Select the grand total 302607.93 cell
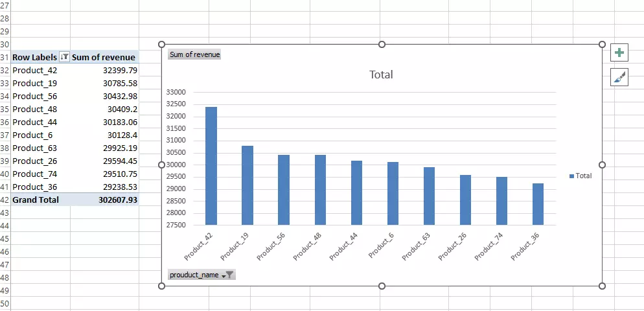The image size is (644, 311). [x=105, y=200]
